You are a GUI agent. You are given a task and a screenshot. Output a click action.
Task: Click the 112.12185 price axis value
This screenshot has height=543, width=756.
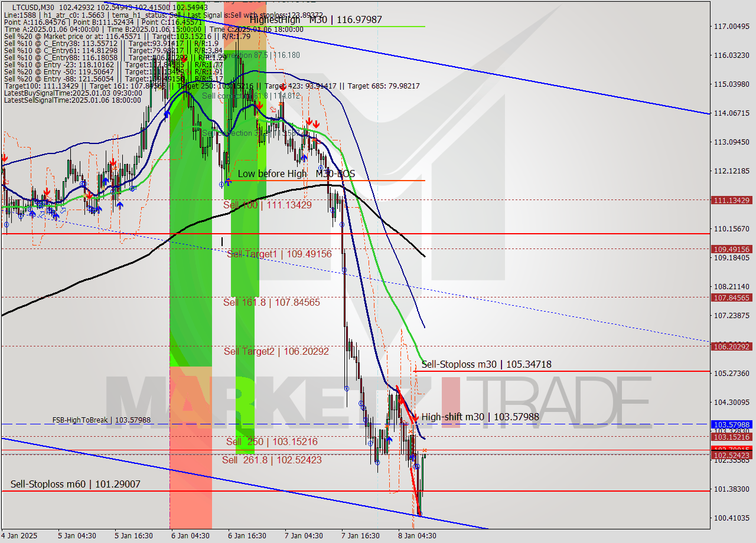732,171
